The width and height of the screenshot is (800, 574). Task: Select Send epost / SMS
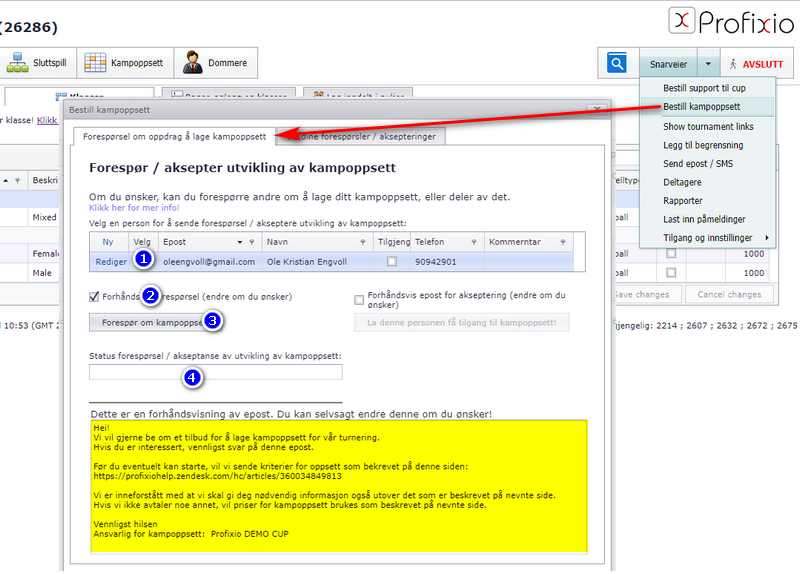pyautogui.click(x=698, y=163)
